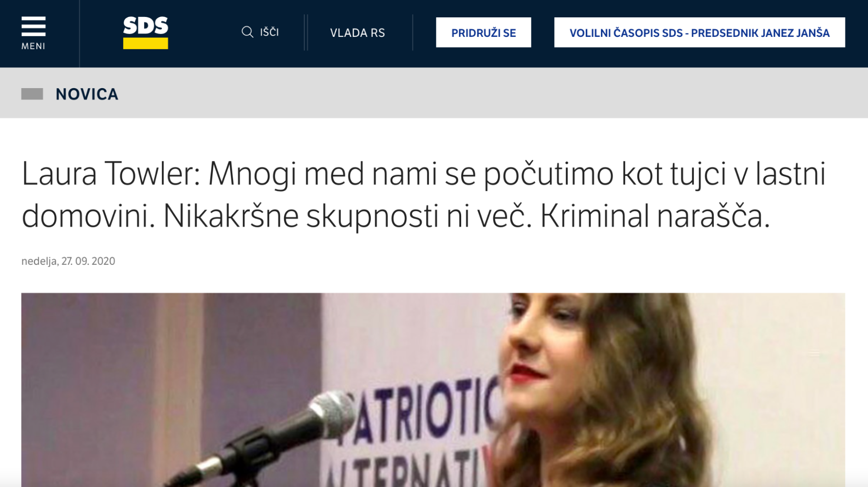Image resolution: width=868 pixels, height=487 pixels.
Task: Click the PRIDRUŽI SE button
Action: coord(483,33)
